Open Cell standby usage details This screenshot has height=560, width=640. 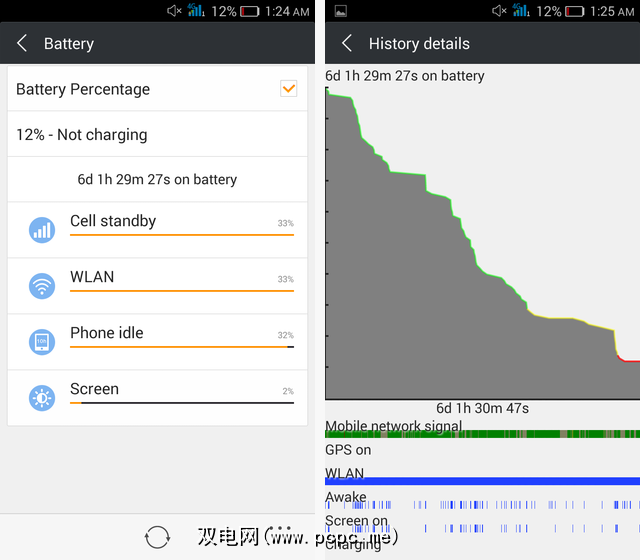[x=158, y=230]
